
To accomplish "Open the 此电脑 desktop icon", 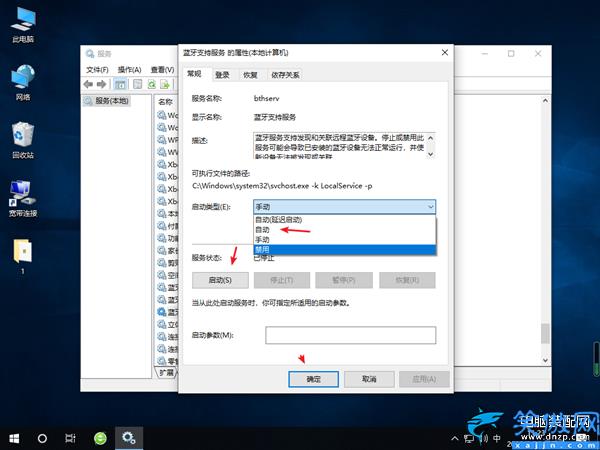I will click(x=23, y=25).
